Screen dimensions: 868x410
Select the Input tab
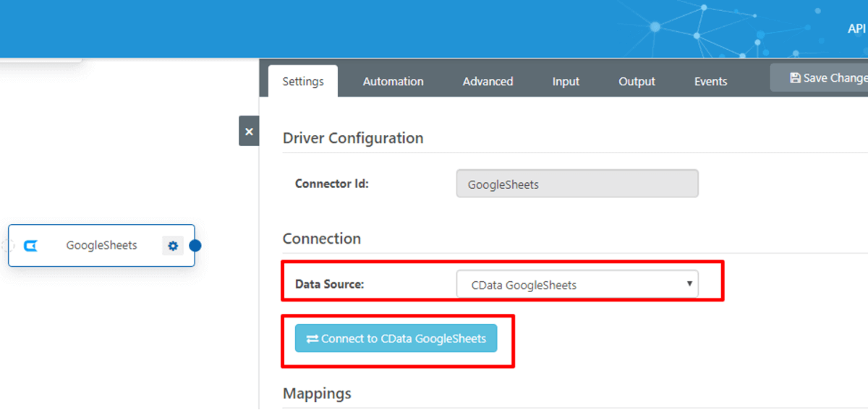point(566,82)
